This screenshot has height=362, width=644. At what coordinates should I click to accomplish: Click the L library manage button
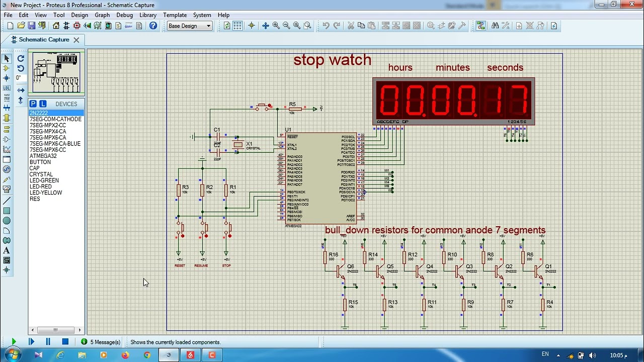click(43, 104)
